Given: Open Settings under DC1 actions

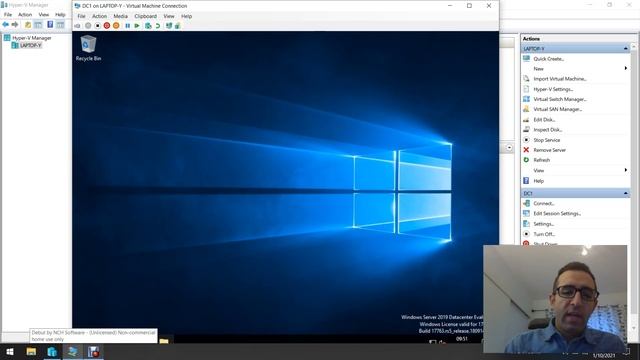Looking at the screenshot, I should 544,224.
